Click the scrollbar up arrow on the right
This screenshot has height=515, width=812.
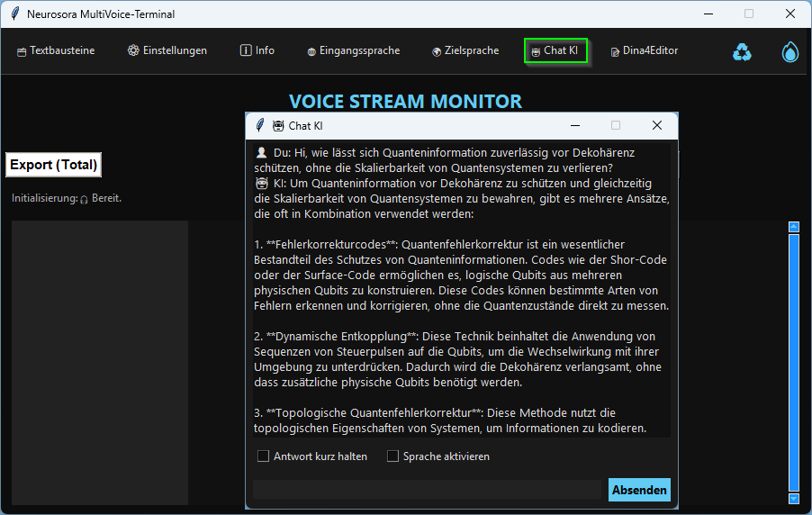793,227
